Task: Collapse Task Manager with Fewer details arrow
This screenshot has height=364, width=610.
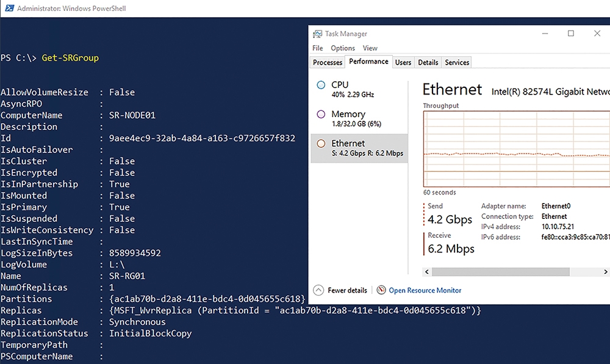Action: (318, 290)
